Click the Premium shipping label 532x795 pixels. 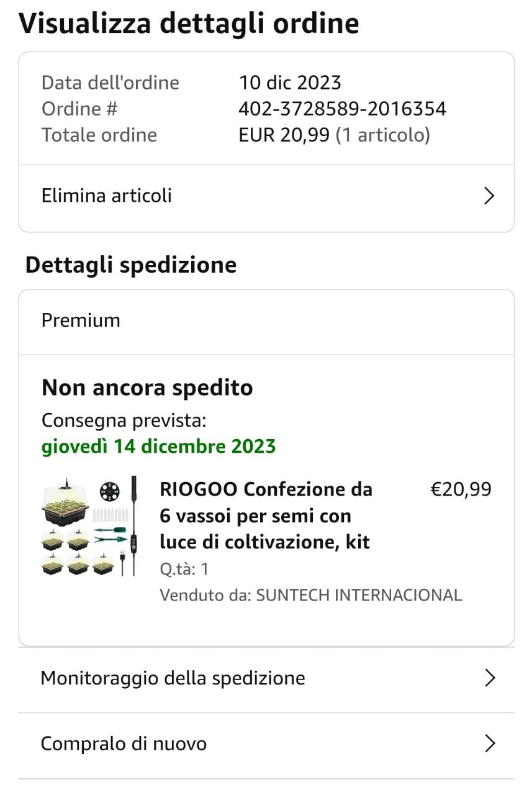click(x=81, y=320)
